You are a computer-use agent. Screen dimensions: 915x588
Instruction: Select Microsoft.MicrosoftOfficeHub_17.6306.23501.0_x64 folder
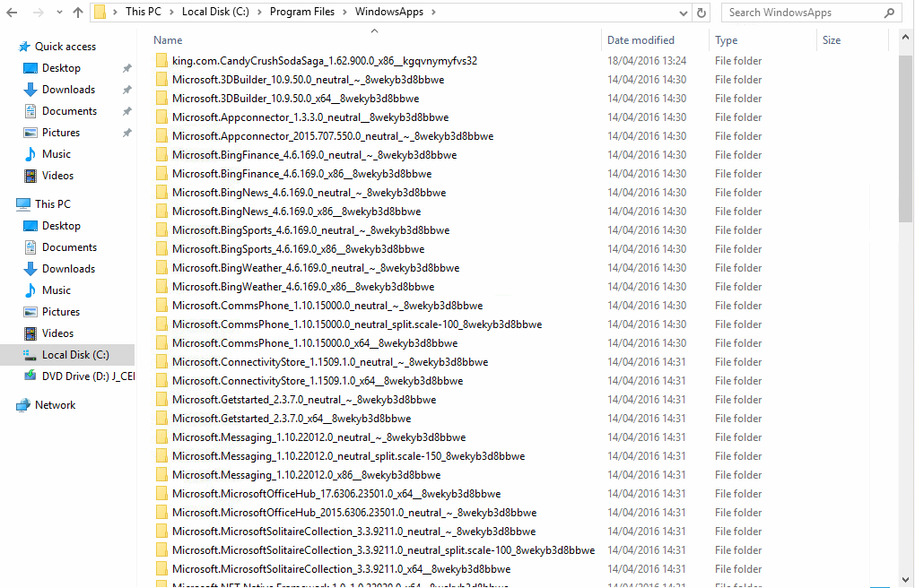tap(336, 494)
